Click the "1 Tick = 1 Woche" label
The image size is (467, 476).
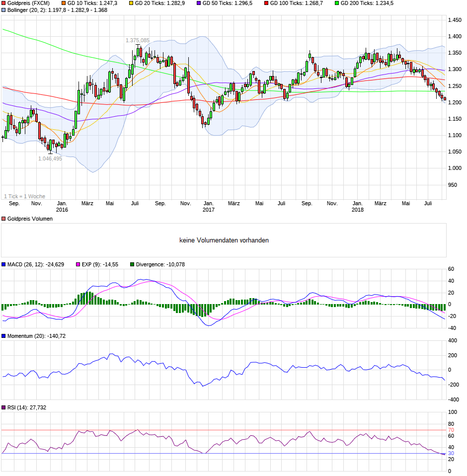25,196
